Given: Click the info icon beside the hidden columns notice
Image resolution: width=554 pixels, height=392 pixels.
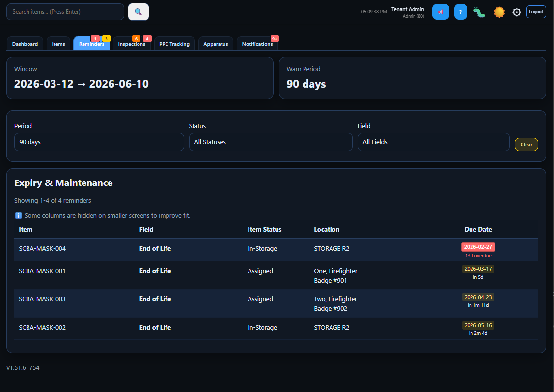Looking at the screenshot, I should (x=18, y=215).
